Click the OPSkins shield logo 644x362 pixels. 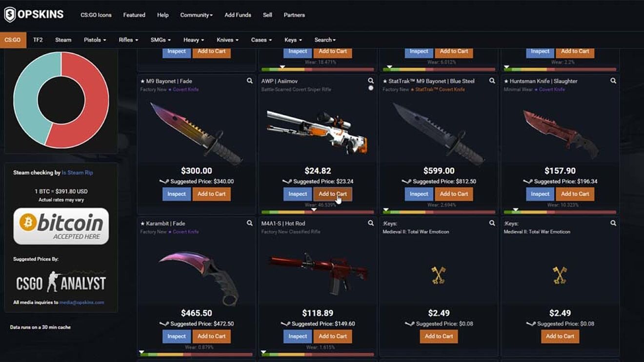point(10,15)
